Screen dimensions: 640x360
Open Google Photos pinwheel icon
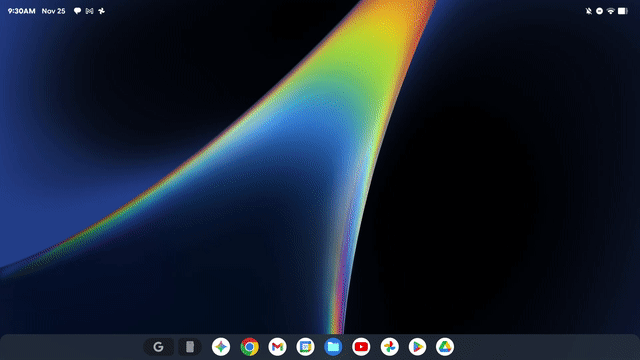click(x=389, y=347)
